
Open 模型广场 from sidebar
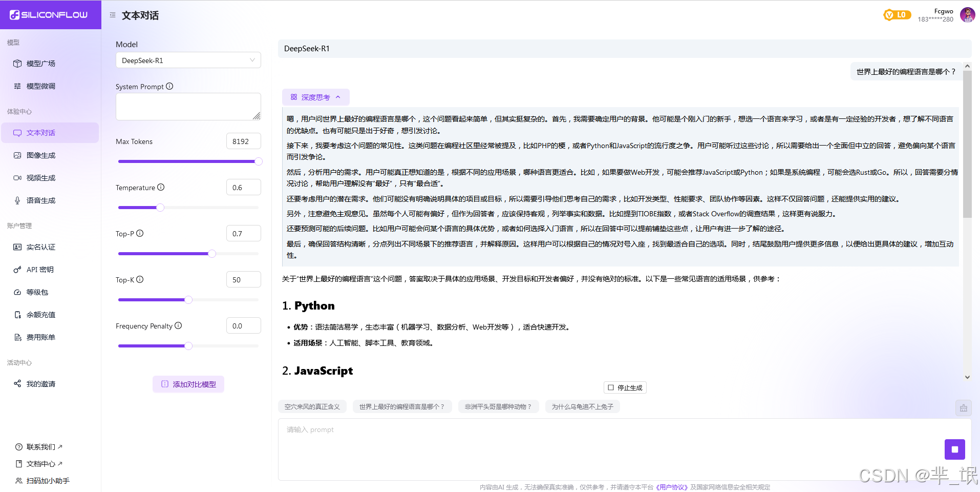tap(50, 64)
